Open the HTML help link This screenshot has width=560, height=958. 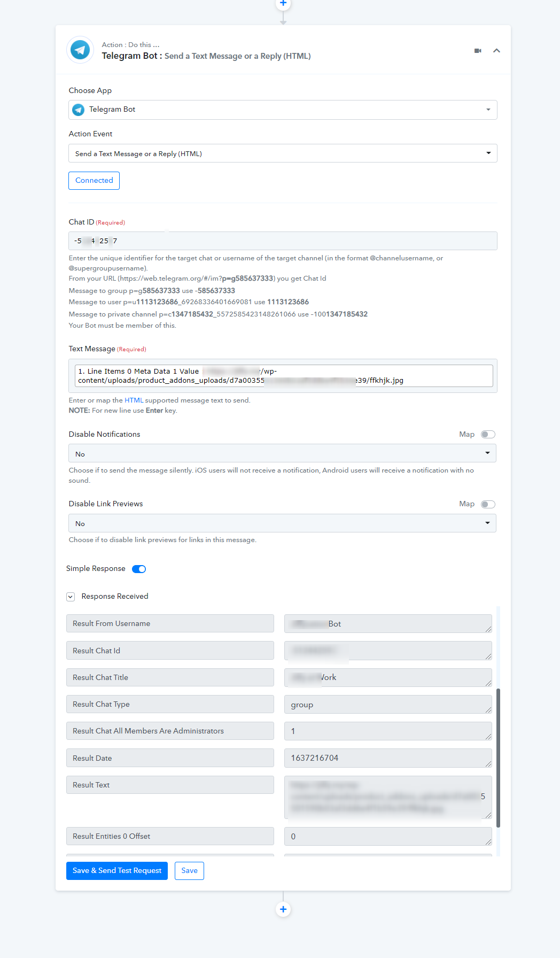134,400
